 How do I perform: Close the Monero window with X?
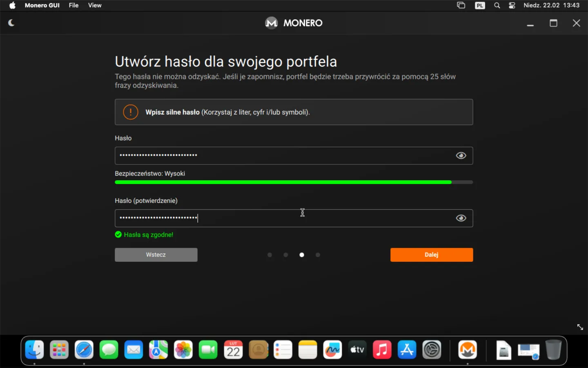pos(577,23)
